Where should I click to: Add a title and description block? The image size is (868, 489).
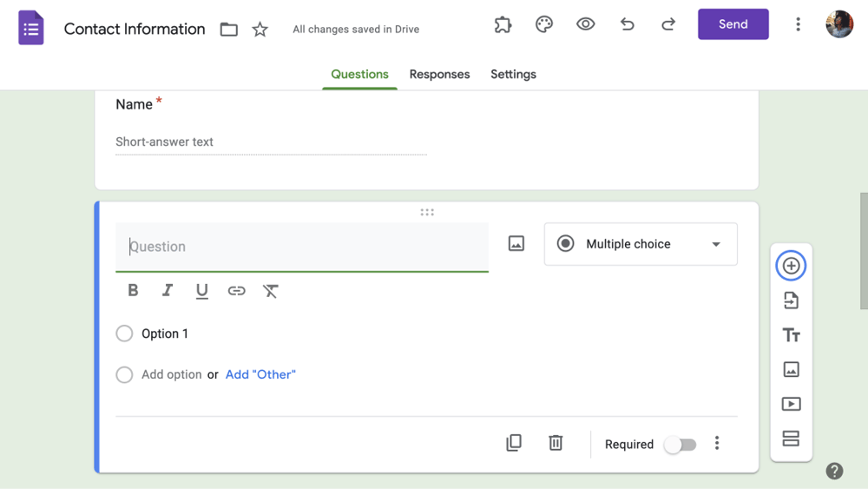(791, 335)
